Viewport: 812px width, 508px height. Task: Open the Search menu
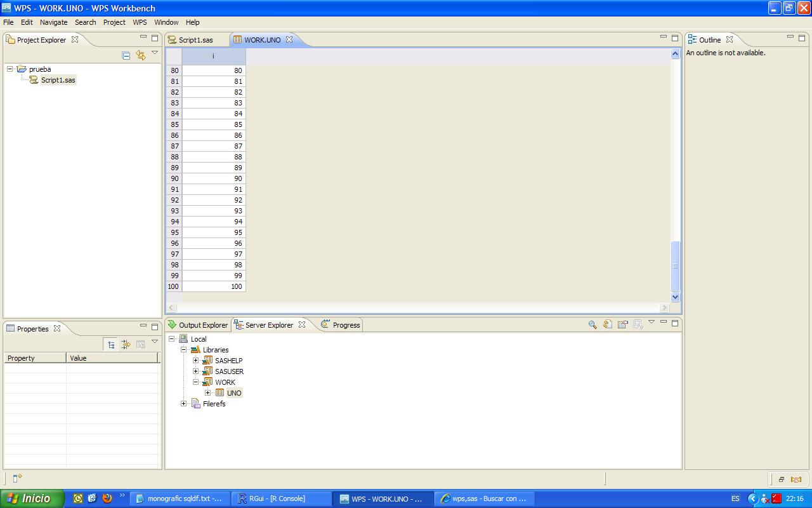point(86,22)
